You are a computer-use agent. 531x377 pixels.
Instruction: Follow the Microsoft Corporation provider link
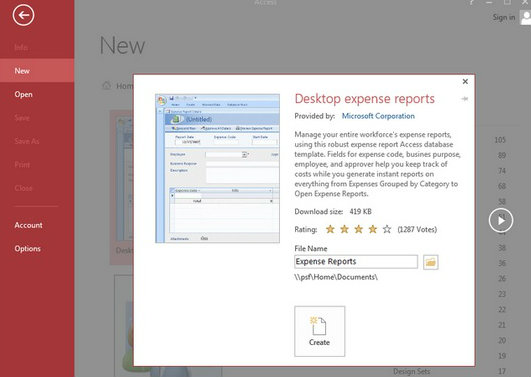click(378, 116)
